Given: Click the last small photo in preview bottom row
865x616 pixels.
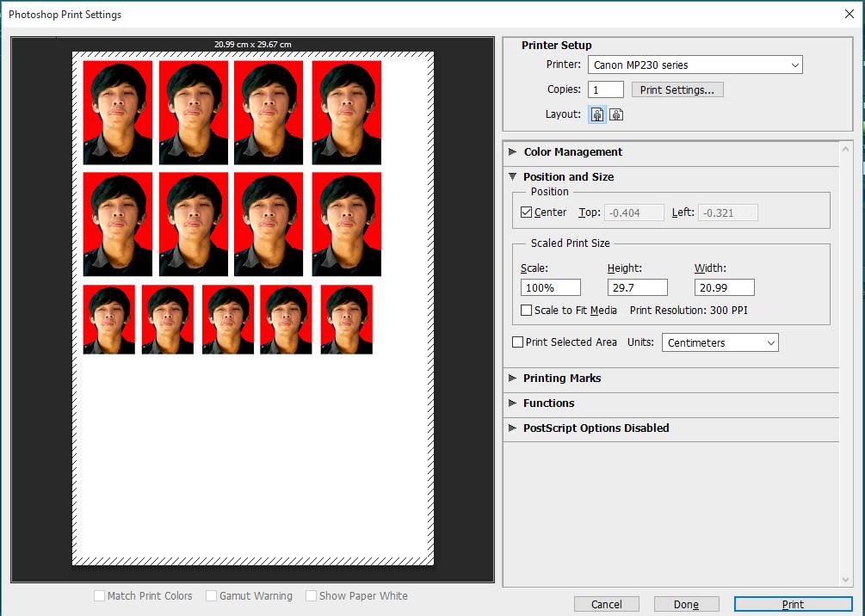Looking at the screenshot, I should click(x=347, y=319).
